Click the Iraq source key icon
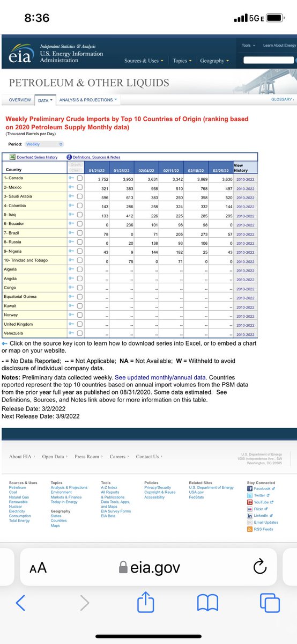Screen dimensions: 297x644 (71, 215)
